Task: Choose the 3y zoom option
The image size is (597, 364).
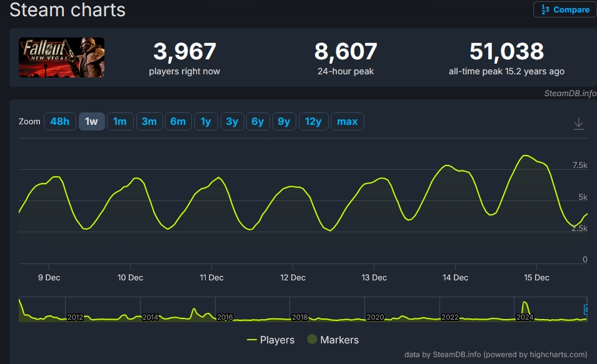Action: click(233, 121)
